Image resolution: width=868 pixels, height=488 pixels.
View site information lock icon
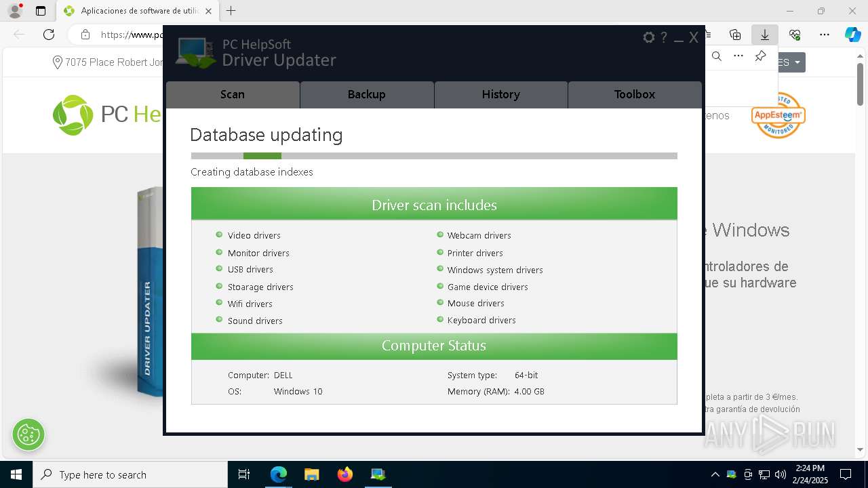tap(85, 35)
